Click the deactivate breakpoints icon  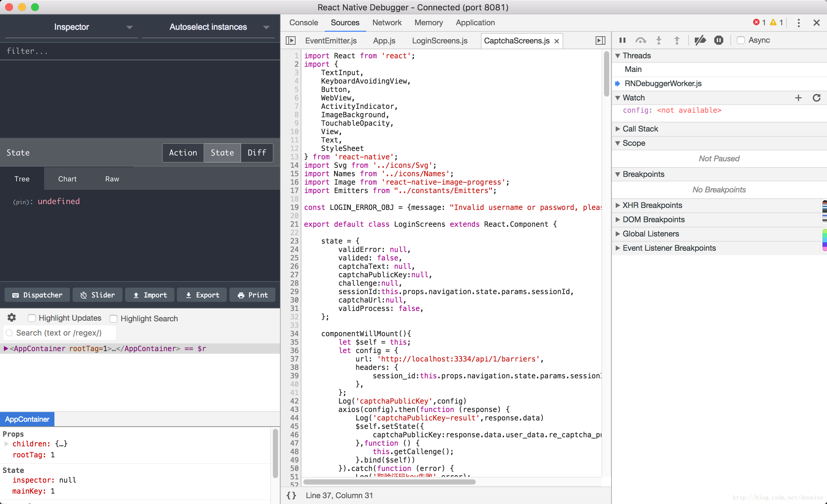(701, 40)
